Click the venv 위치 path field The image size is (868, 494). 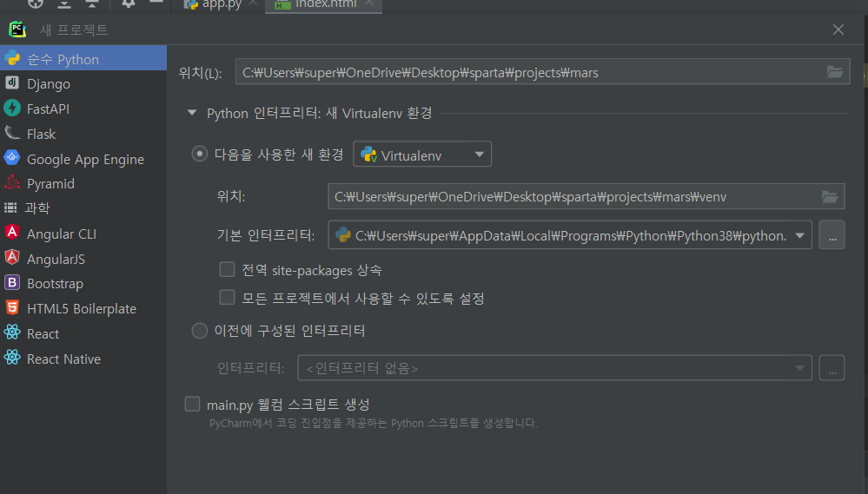pos(586,196)
